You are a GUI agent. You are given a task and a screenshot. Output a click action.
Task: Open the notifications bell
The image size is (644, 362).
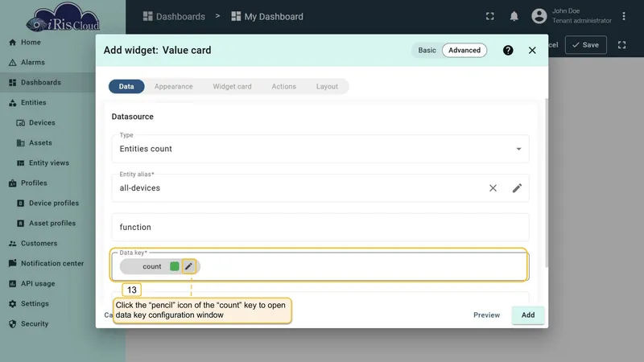(514, 16)
